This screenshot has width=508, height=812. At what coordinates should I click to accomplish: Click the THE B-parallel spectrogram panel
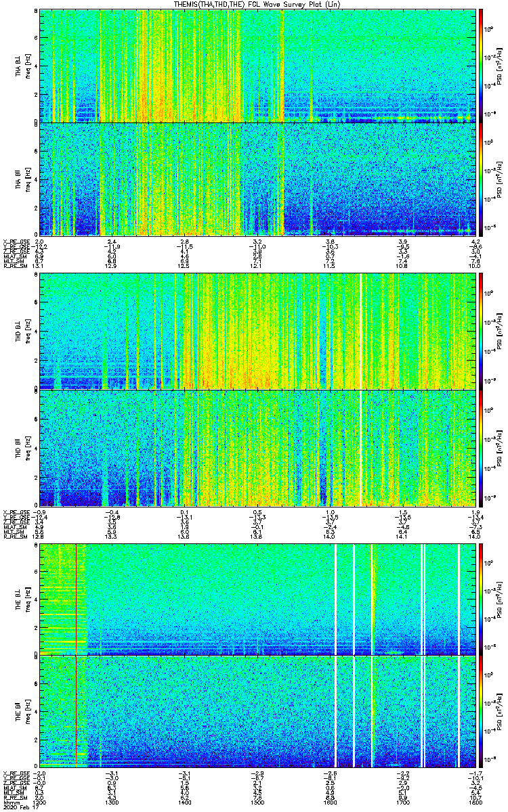tap(257, 713)
